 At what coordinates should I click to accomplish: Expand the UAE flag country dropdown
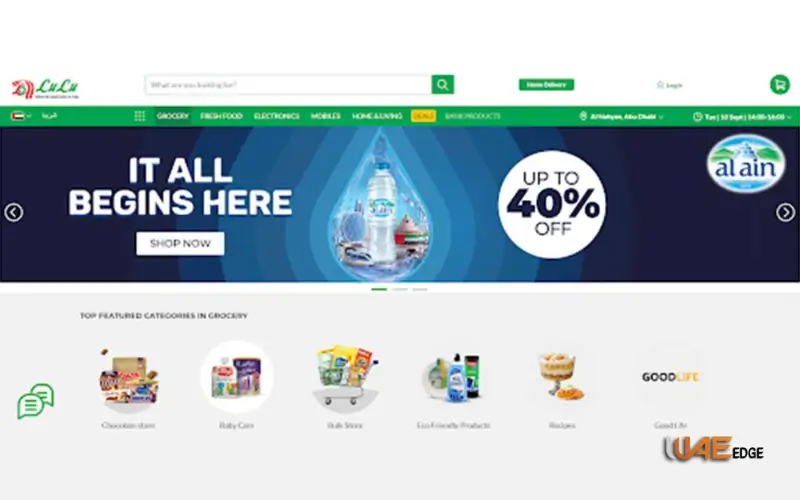click(21, 116)
